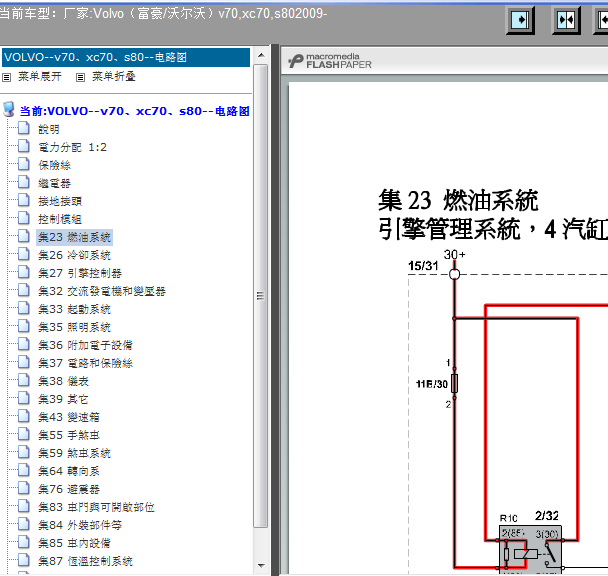This screenshot has width=608, height=576.
Task: Open 集85 車內設備 diagram
Action: point(74,543)
